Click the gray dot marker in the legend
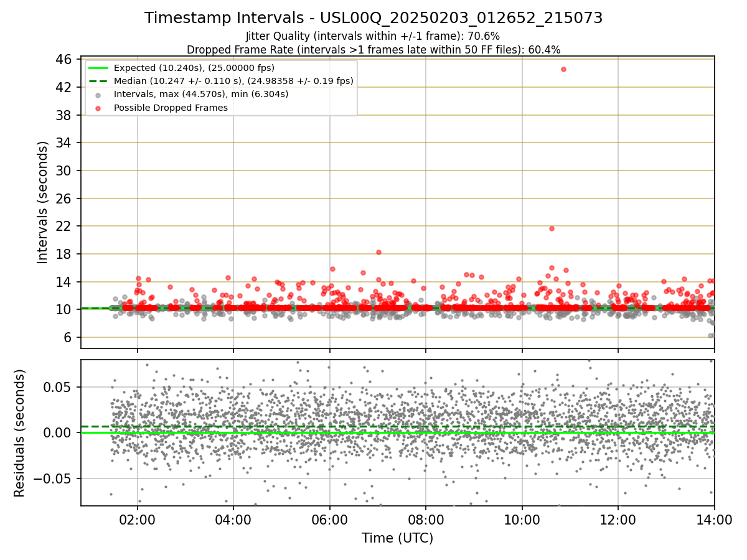This screenshot has width=747, height=560. (99, 95)
